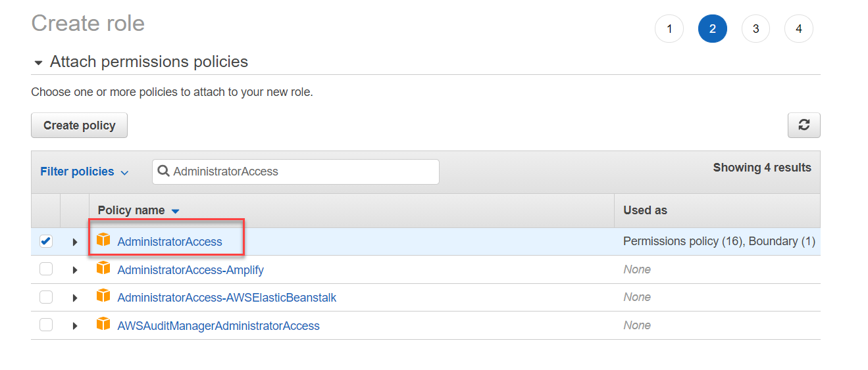Click the refresh policies icon button

[804, 125]
